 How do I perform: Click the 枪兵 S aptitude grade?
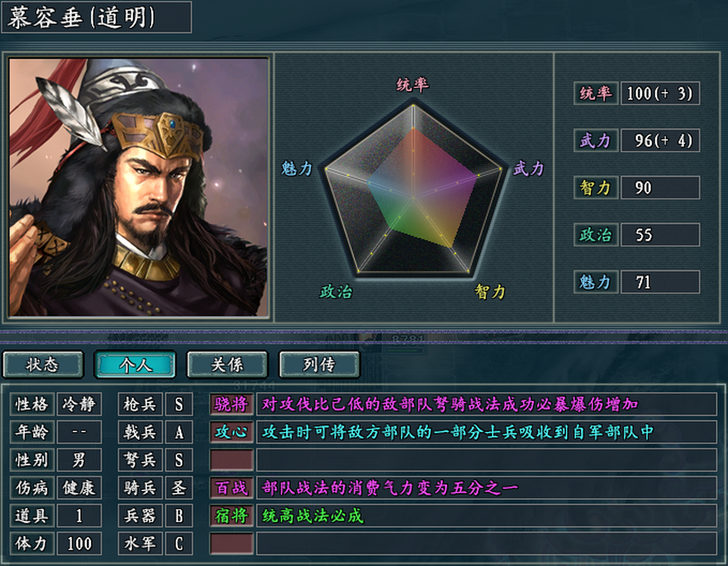(179, 404)
